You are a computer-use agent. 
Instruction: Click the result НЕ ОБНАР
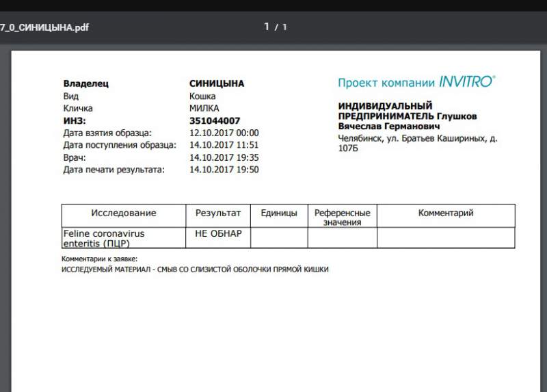point(218,233)
